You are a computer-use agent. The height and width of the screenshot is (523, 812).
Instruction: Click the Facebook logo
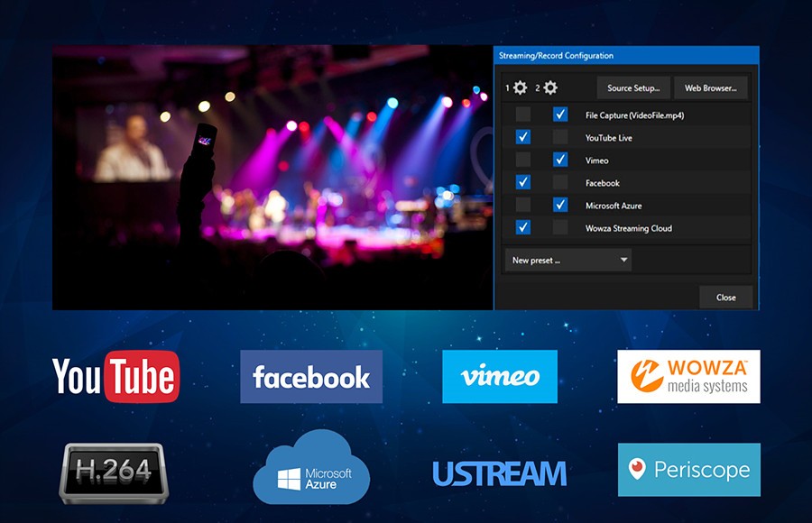311,376
